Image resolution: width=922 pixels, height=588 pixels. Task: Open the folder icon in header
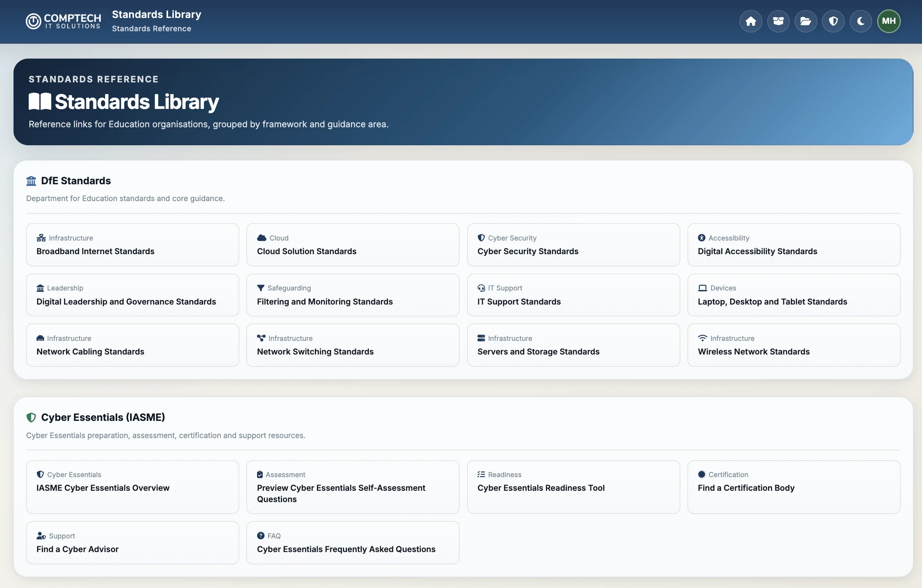tap(806, 21)
